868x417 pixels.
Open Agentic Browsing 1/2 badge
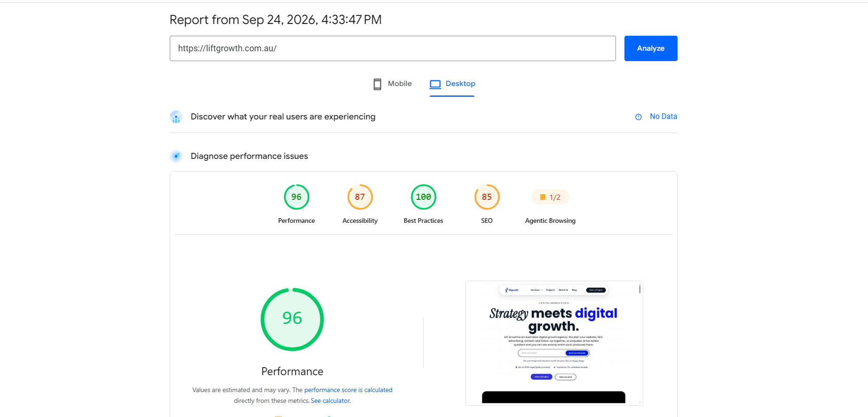pos(550,197)
